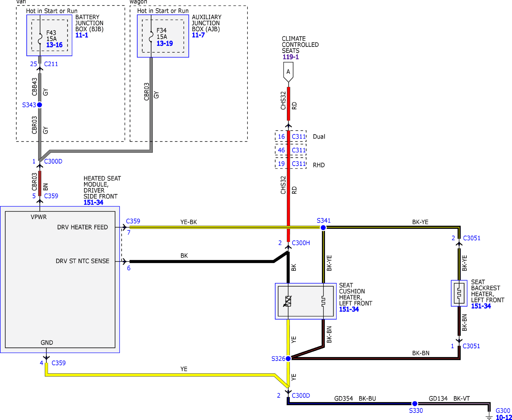The image size is (512, 420).
Task: Click the C300D connector label at pin 1
Action: click(x=53, y=161)
